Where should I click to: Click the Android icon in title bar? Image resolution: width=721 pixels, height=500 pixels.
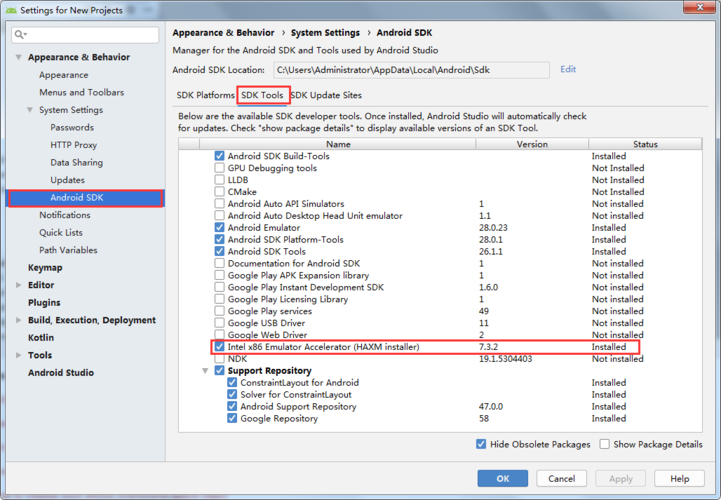point(11,10)
